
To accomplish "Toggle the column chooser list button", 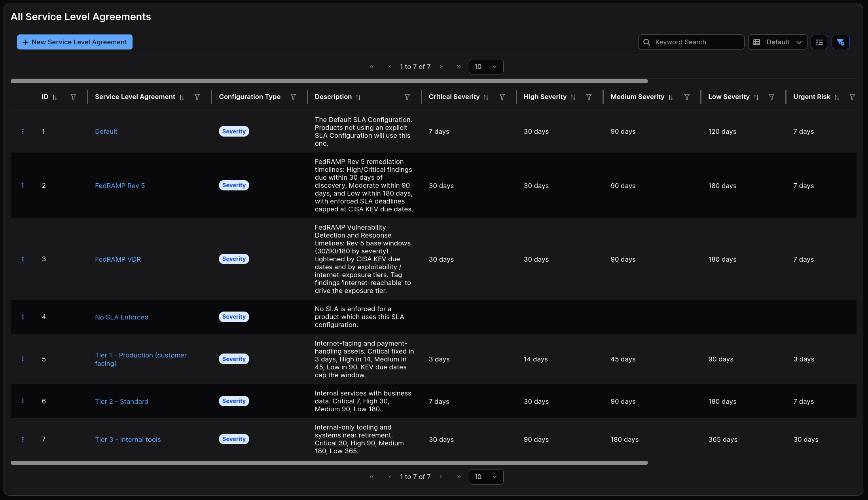I will coord(819,42).
